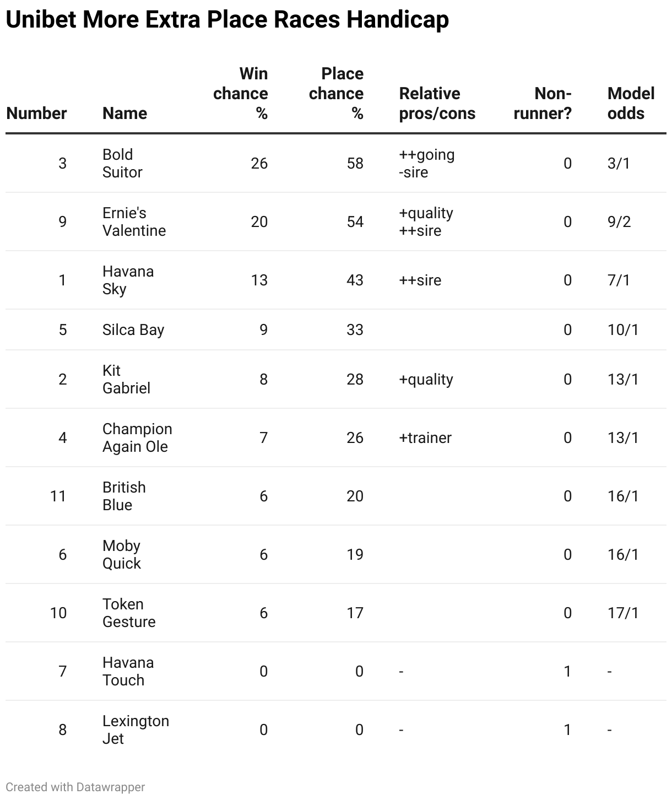
Task: Select the Relative pros/cons header
Action: pos(437,103)
